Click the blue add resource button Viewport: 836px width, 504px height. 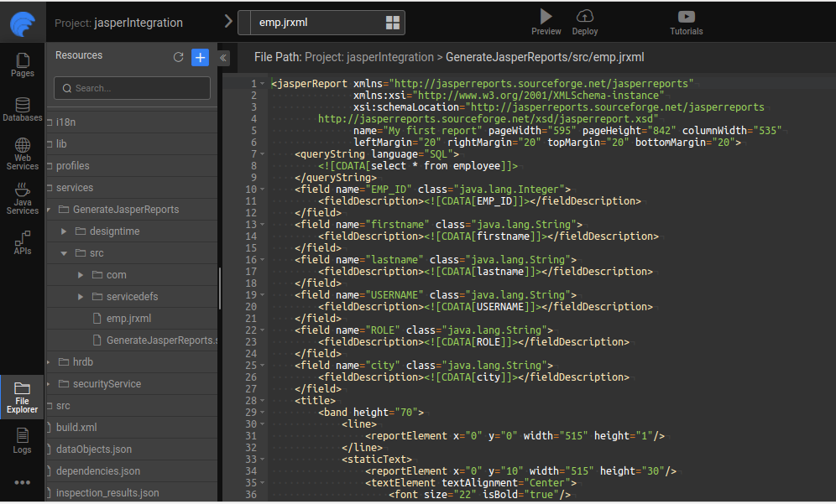(200, 57)
